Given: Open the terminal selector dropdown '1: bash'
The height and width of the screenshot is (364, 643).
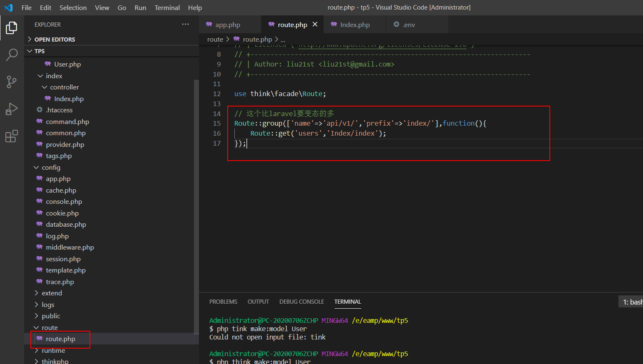Looking at the screenshot, I should (x=631, y=302).
